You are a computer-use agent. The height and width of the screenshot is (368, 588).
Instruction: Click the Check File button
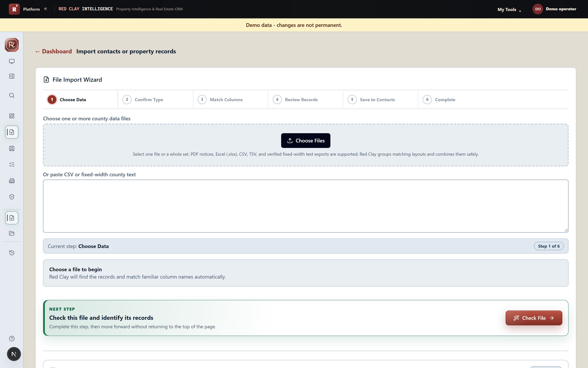click(534, 318)
